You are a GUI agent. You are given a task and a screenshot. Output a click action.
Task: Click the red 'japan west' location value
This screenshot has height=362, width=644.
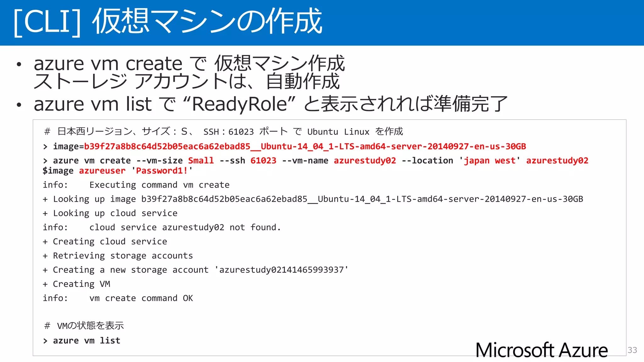click(x=490, y=161)
